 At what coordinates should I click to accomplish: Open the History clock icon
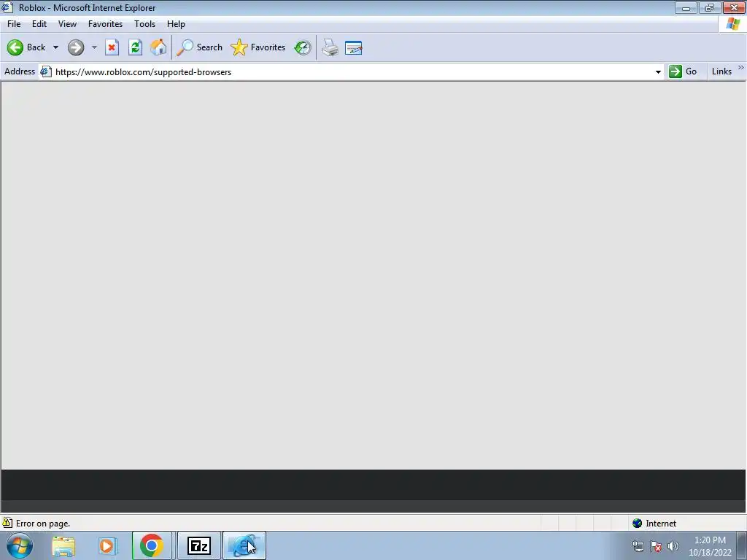303,47
